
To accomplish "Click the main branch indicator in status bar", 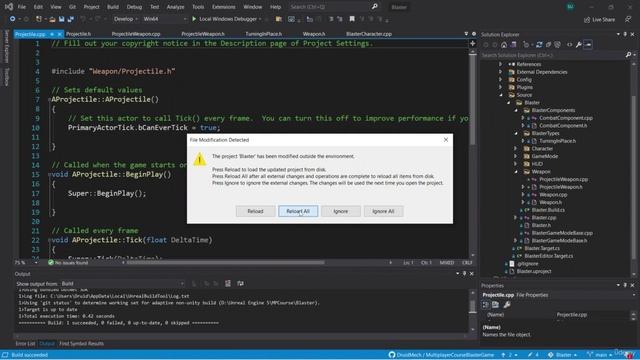I will tap(599, 355).
